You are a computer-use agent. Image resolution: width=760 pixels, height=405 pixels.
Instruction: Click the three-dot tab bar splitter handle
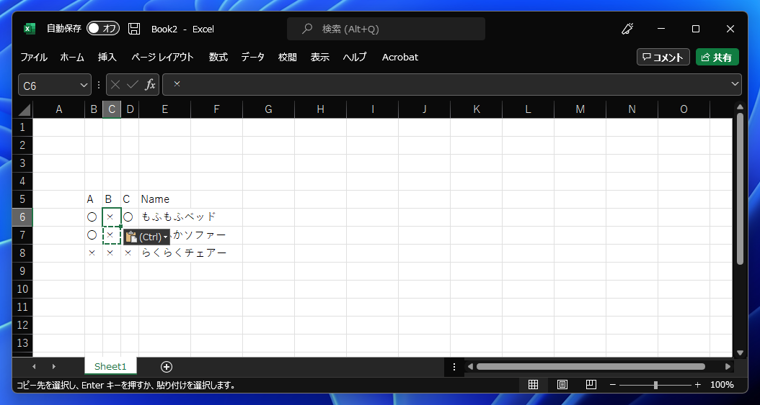(x=454, y=367)
